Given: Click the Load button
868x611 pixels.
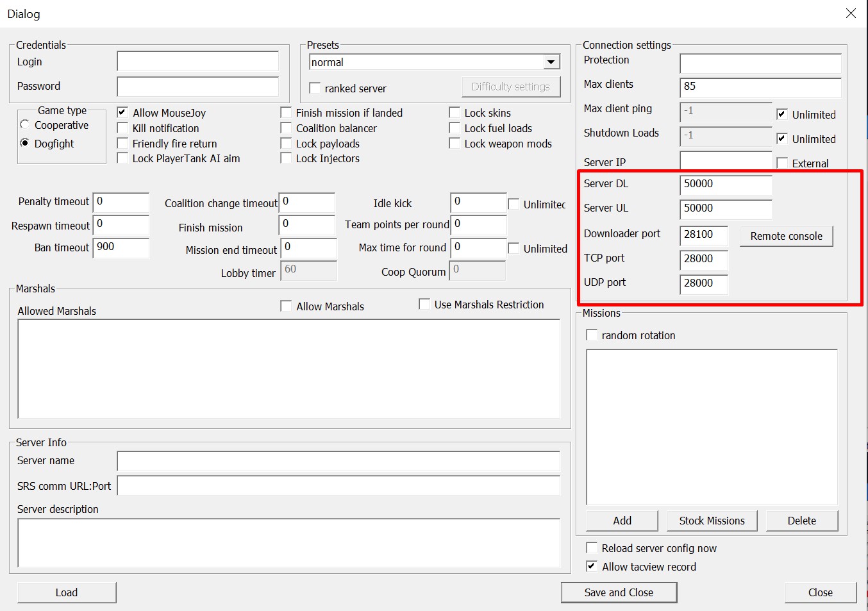Looking at the screenshot, I should click(67, 592).
